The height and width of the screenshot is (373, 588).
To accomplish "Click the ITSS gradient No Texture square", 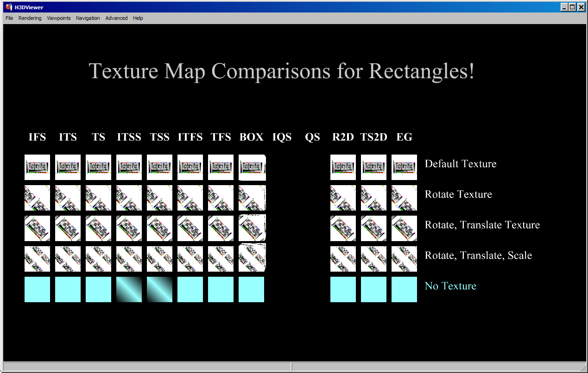I will click(129, 289).
